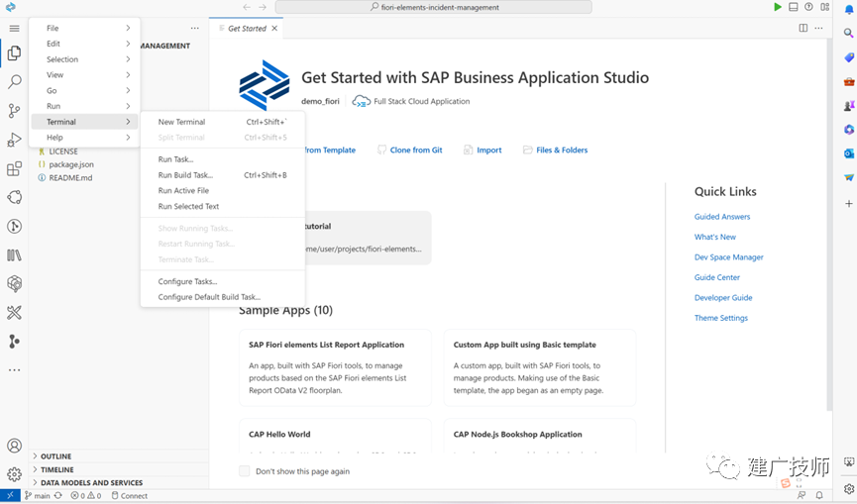
Task: Open the library books icon in activity bar
Action: coord(14,255)
